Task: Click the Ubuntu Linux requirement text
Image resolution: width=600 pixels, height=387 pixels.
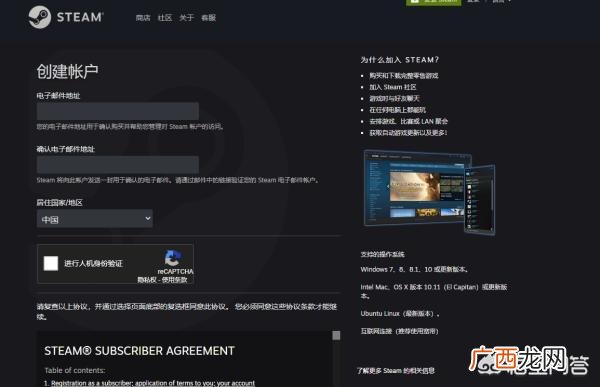Action: (x=400, y=314)
